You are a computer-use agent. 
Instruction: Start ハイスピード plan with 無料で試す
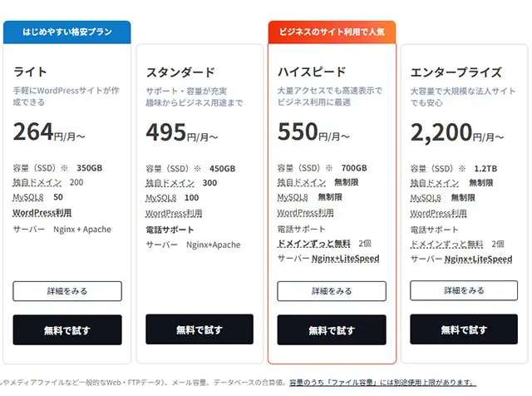point(332,330)
